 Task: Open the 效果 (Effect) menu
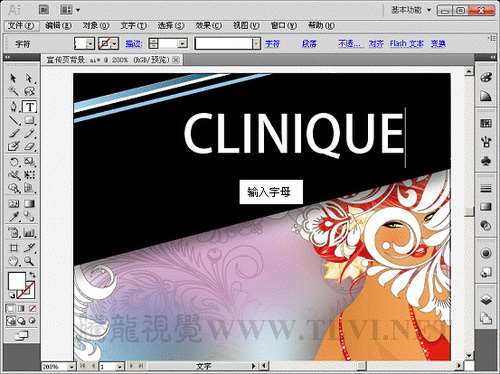pyautogui.click(x=209, y=26)
